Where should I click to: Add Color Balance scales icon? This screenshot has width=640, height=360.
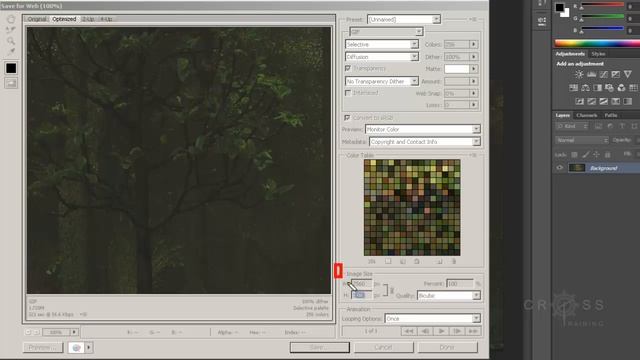click(x=585, y=88)
